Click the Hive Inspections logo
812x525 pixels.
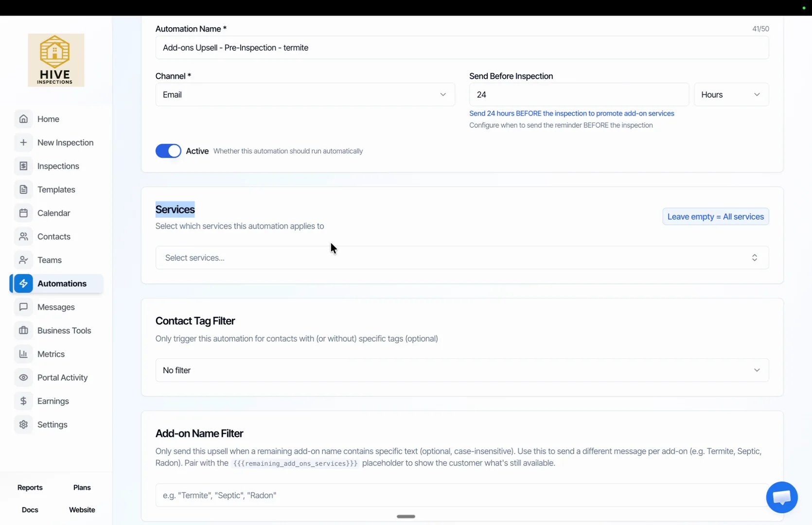[56, 60]
